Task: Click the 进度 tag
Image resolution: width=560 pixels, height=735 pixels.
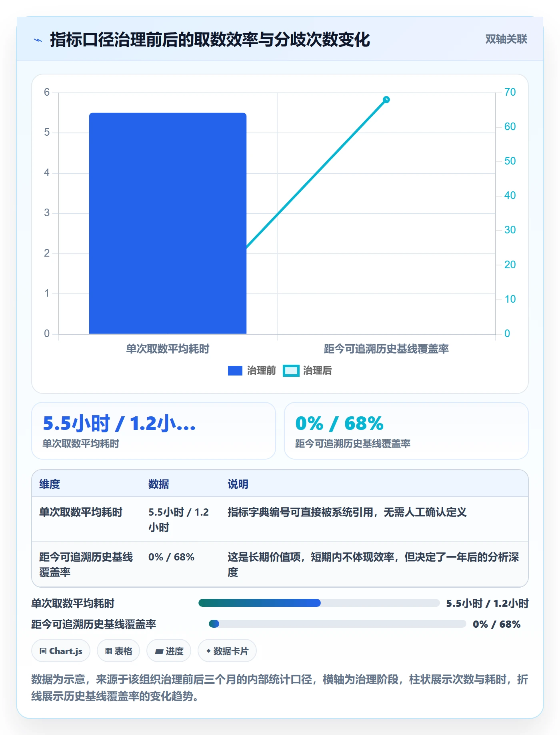Action: 169,651
